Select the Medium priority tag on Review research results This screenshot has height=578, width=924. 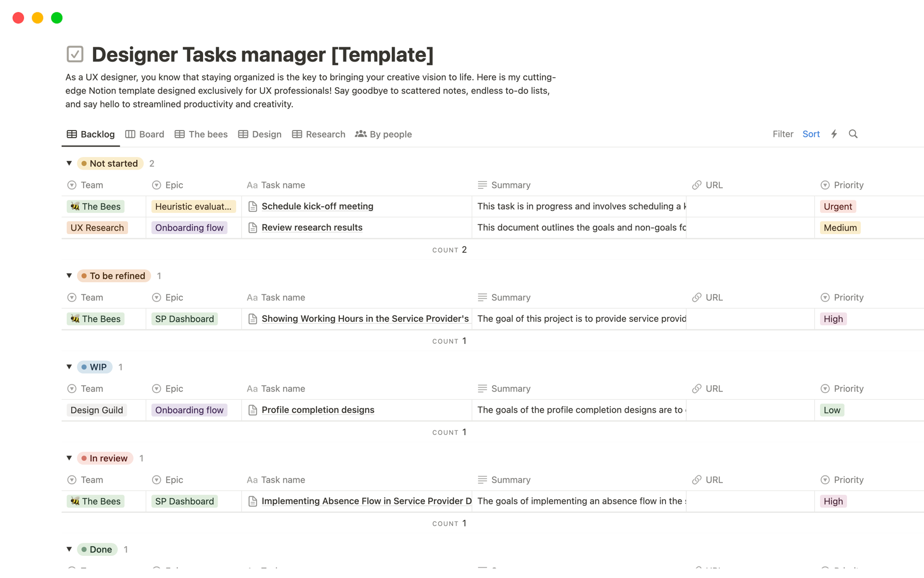click(839, 227)
